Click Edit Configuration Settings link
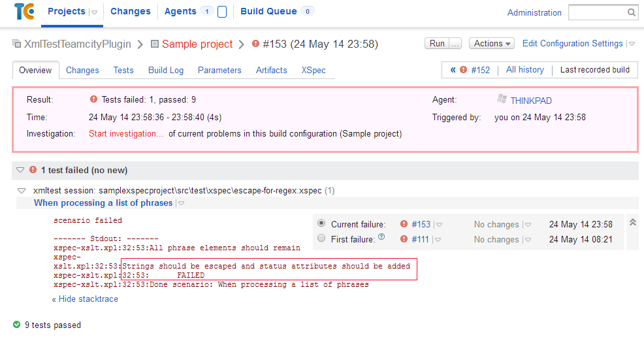This screenshot has height=345, width=644. click(x=573, y=44)
